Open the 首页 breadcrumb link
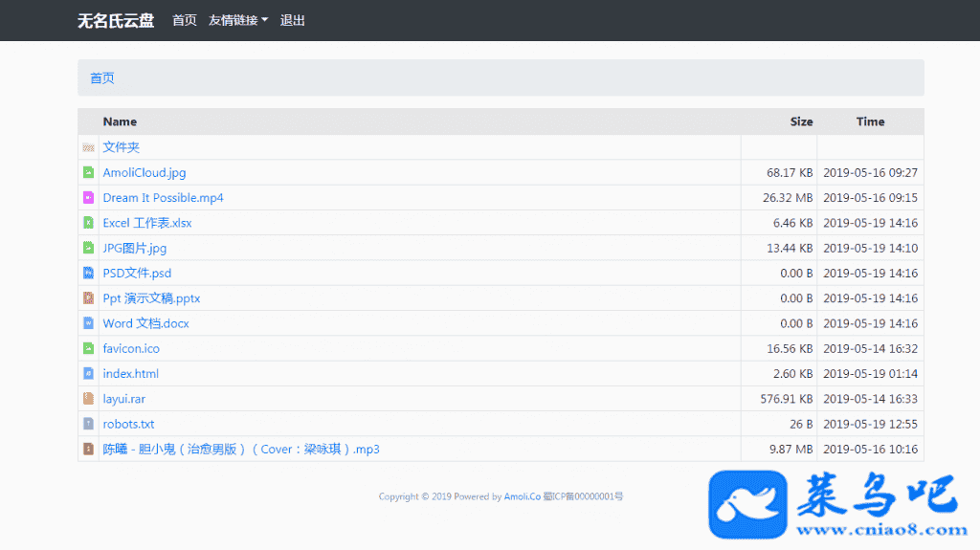 click(102, 78)
